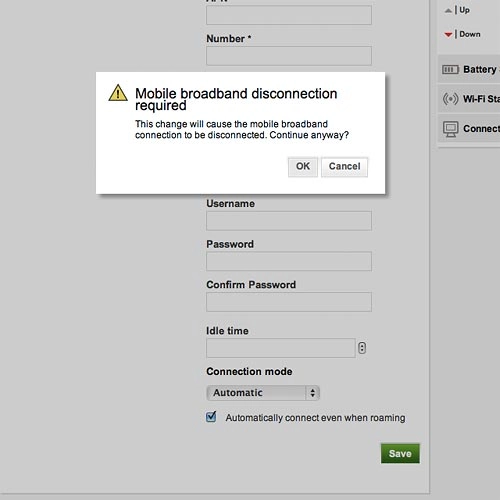Click the Wi-Fi status signal icon
The height and width of the screenshot is (500, 500).
pos(450,99)
